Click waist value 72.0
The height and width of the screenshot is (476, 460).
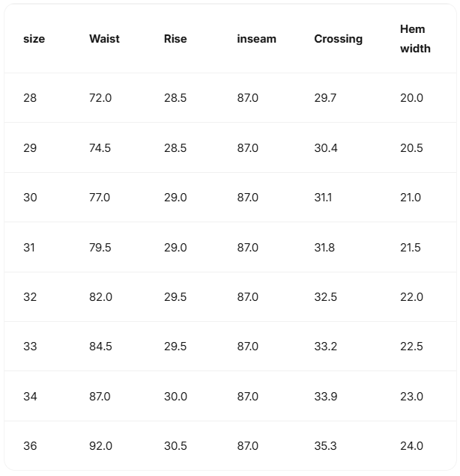click(x=100, y=98)
